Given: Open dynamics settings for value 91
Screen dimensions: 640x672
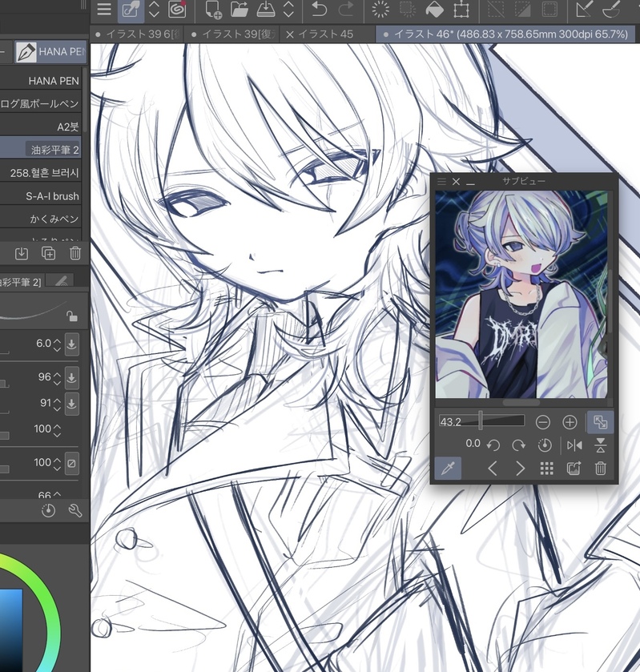Looking at the screenshot, I should coord(71,404).
